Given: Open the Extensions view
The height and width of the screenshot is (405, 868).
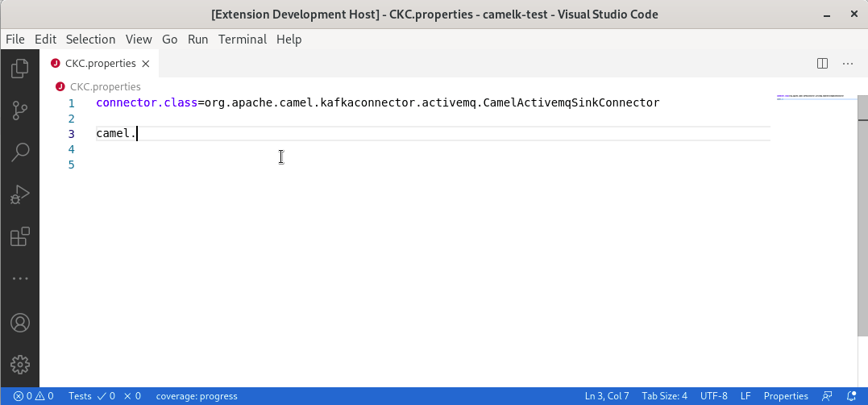Looking at the screenshot, I should tap(20, 236).
